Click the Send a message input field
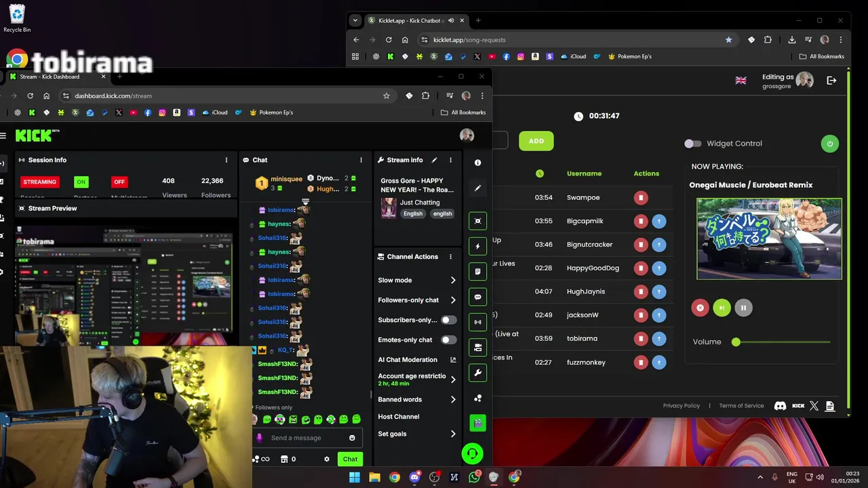This screenshot has width=868, height=488. 308,438
